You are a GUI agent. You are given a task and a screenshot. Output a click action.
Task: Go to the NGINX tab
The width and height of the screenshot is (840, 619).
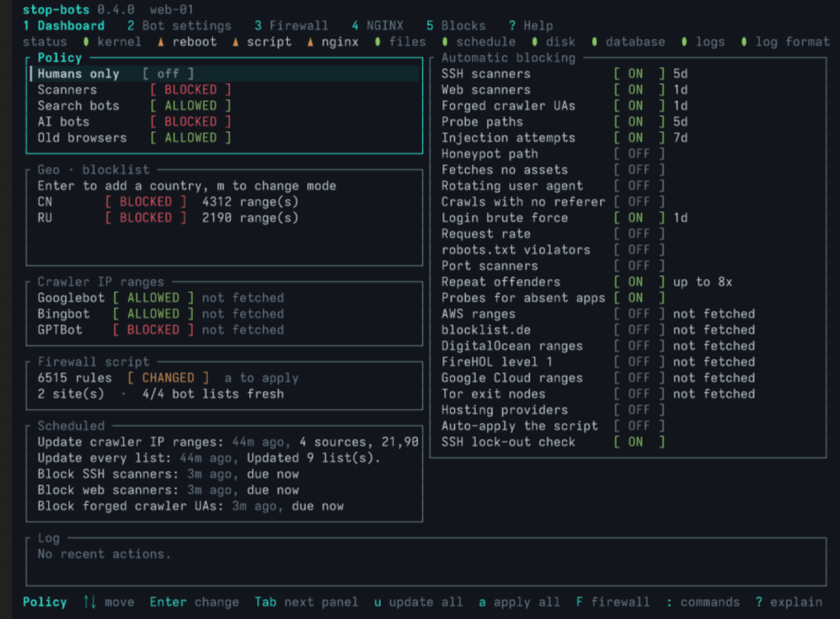click(378, 26)
